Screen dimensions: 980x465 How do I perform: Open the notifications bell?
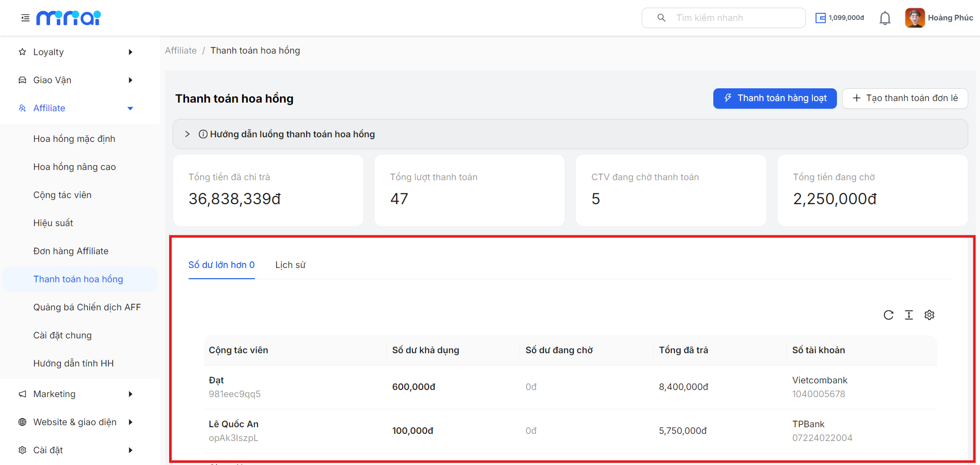(885, 18)
